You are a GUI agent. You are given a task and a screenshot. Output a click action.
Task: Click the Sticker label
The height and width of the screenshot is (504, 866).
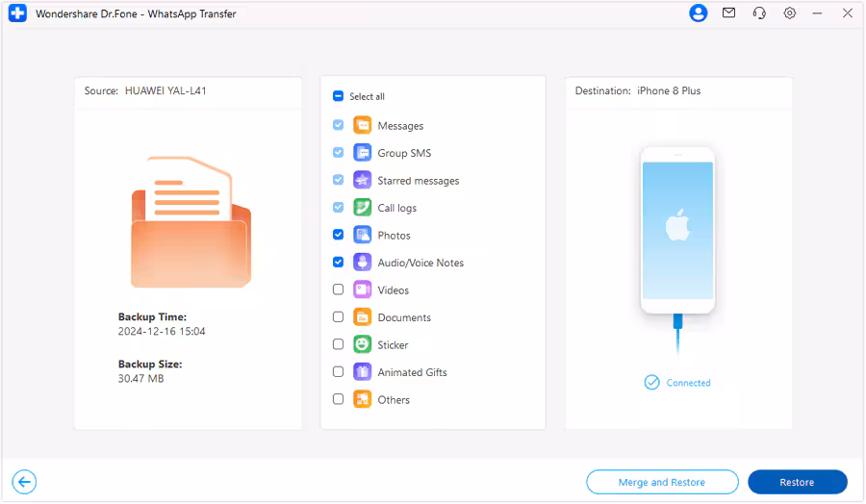point(393,345)
